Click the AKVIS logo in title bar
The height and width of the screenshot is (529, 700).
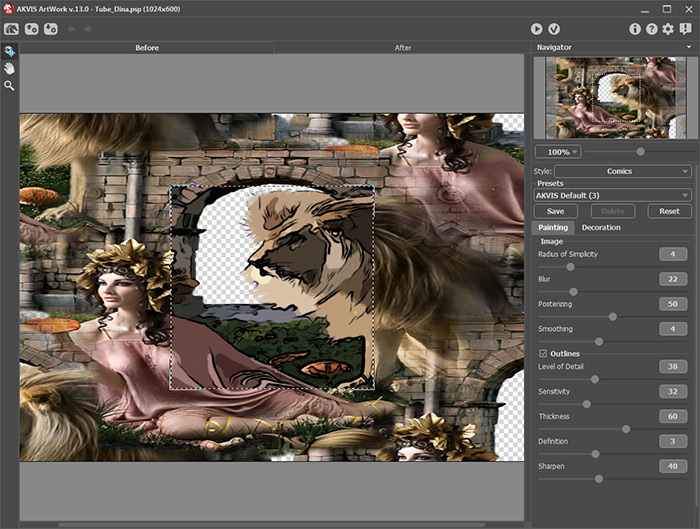coord(8,8)
